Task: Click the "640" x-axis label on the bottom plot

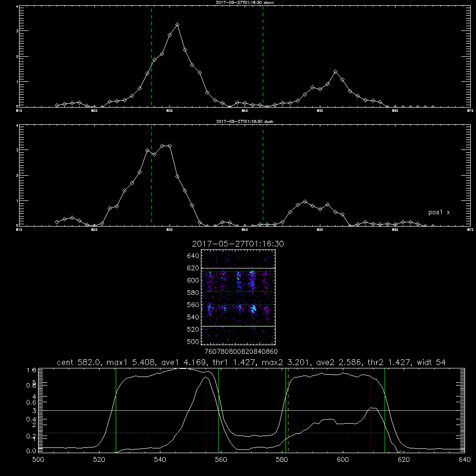Action: click(x=465, y=460)
